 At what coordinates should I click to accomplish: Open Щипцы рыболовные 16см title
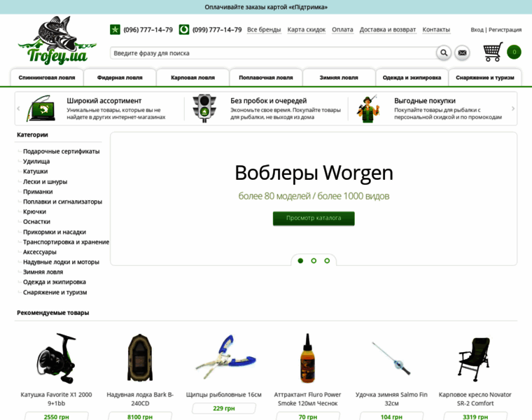[x=223, y=395]
